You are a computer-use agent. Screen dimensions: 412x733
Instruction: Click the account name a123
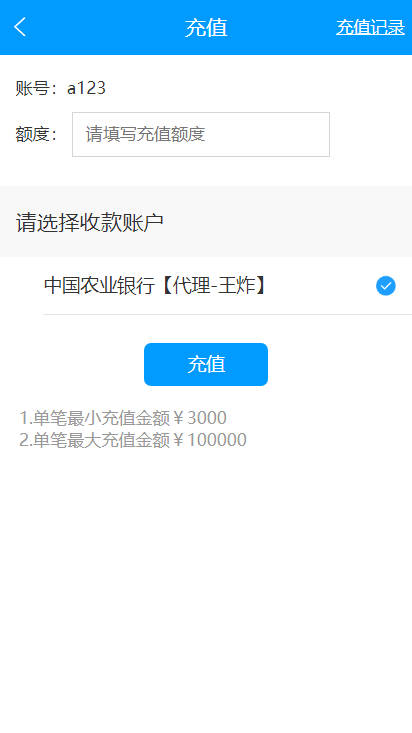point(86,88)
